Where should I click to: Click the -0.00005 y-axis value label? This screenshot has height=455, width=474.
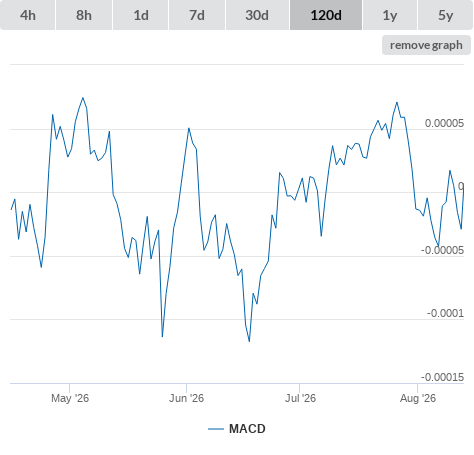[442, 250]
